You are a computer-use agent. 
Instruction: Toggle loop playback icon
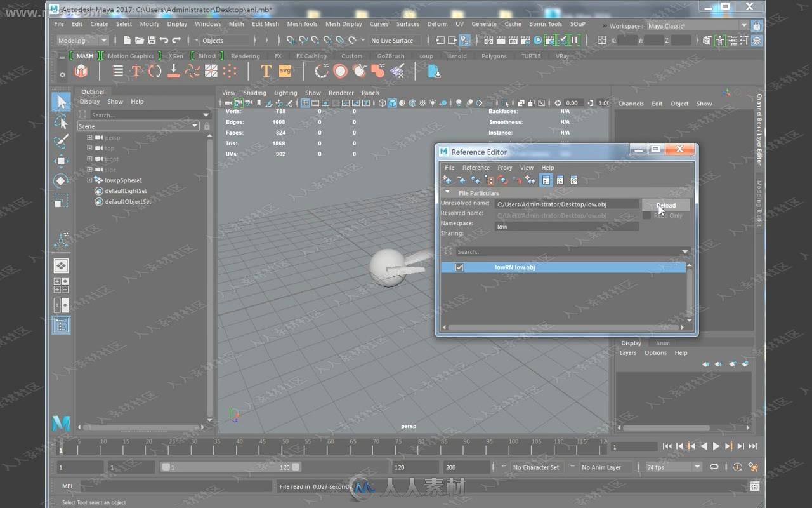coord(714,467)
